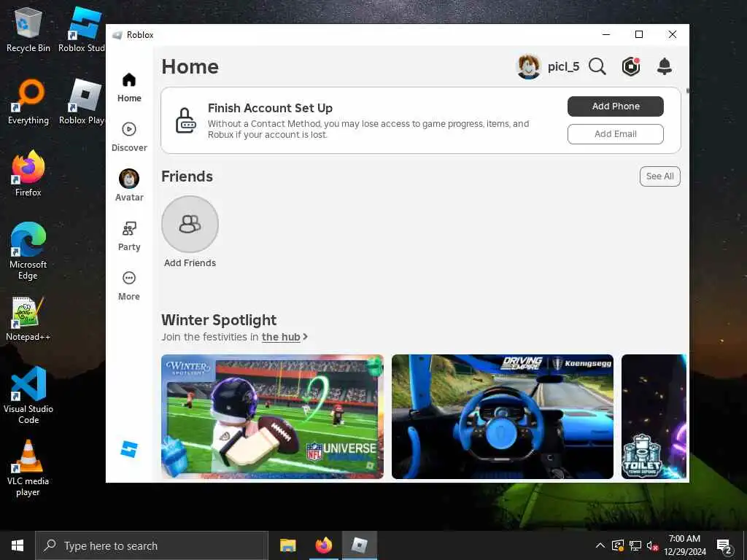Viewport: 747px width, 560px height.
Task: Click the Add Email button
Action: [x=615, y=134]
